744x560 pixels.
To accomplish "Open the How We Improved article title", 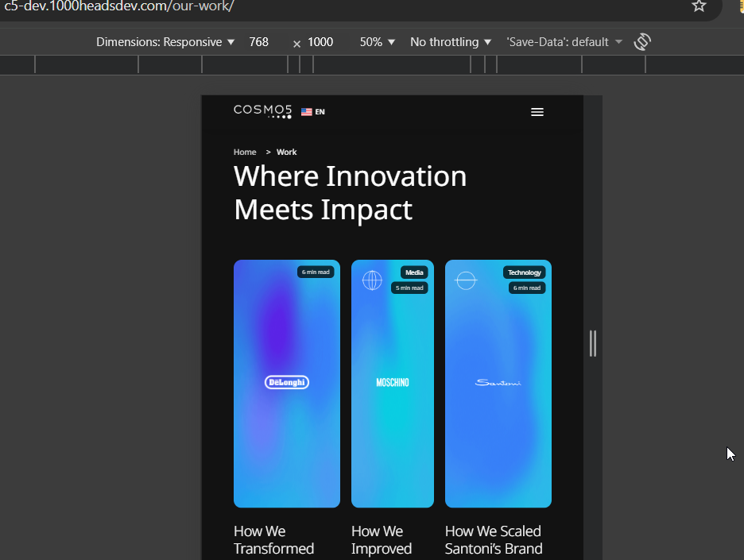I will click(382, 539).
